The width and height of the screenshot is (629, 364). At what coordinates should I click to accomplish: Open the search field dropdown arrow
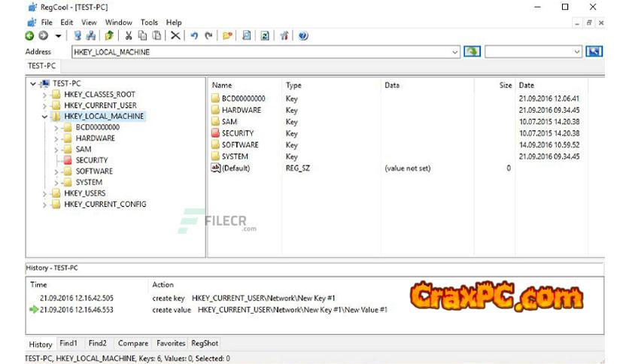[577, 52]
